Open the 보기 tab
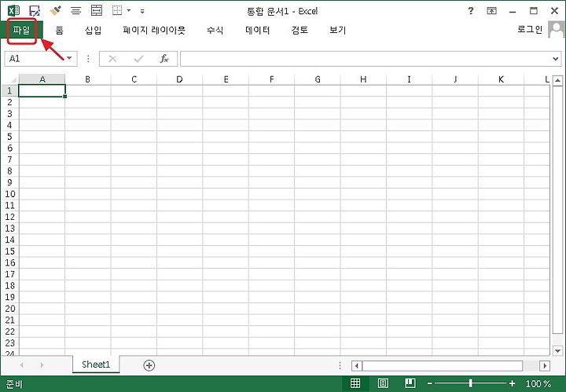Image resolution: width=566 pixels, height=392 pixels. tap(338, 31)
